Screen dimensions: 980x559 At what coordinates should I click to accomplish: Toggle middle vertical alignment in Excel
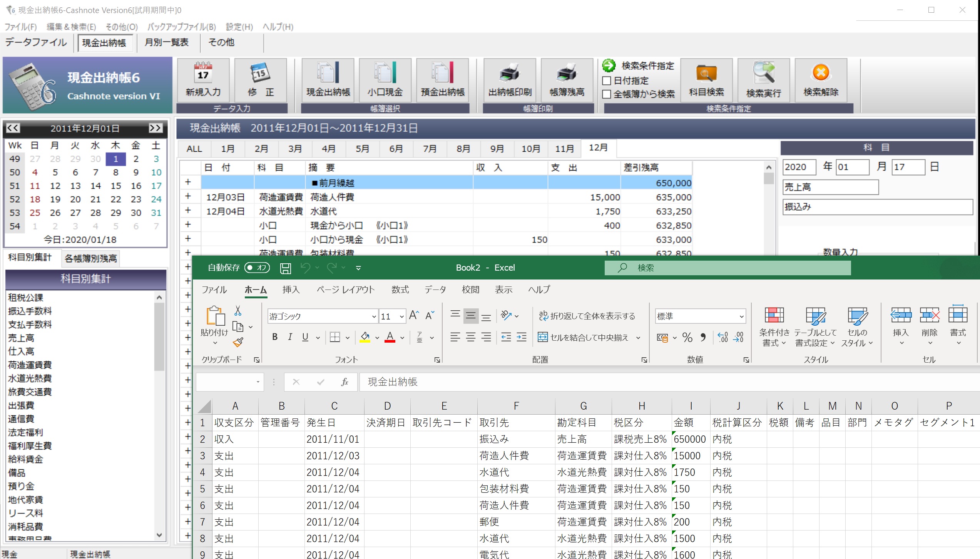(470, 316)
